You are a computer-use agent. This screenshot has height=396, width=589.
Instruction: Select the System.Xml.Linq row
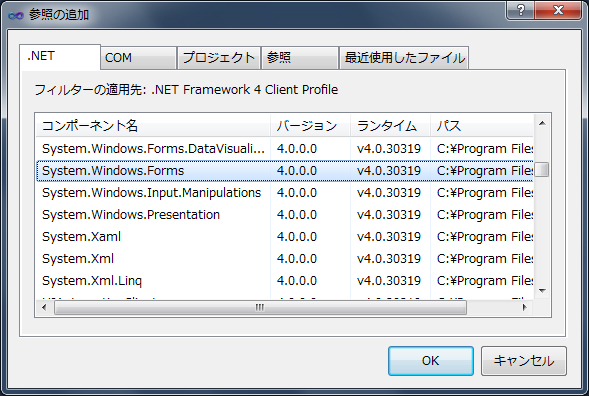(285, 281)
